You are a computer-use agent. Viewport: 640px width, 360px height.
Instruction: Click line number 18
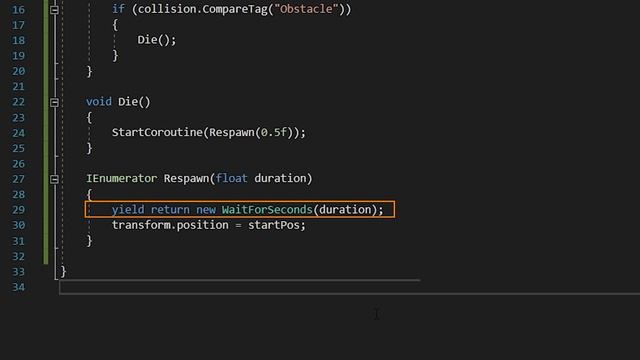pyautogui.click(x=18, y=40)
